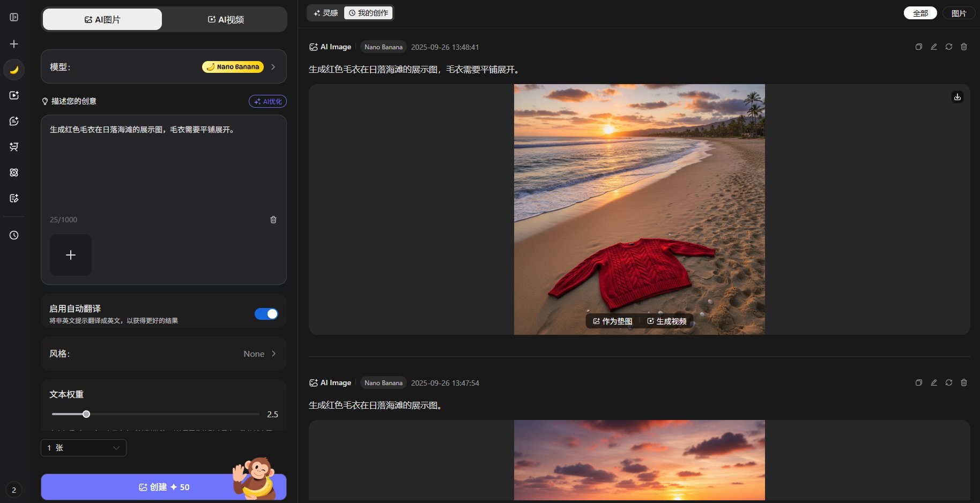Delete the prompt text with trash icon

(273, 220)
